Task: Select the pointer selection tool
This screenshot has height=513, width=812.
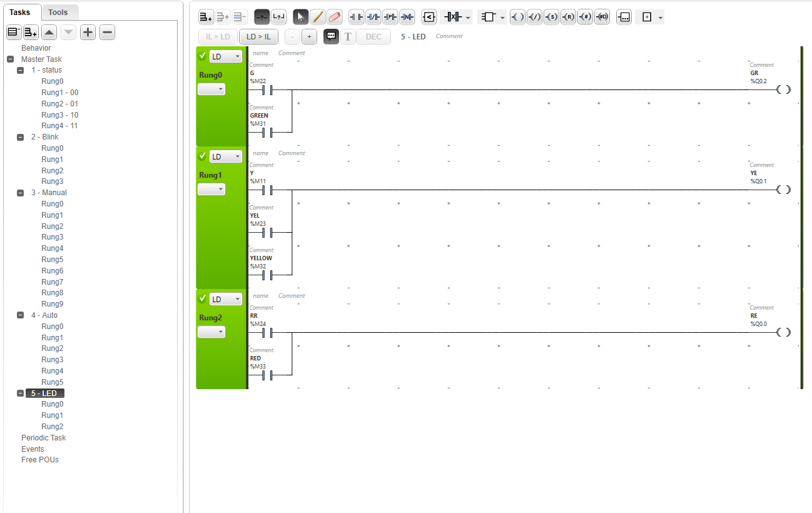Action: pyautogui.click(x=301, y=17)
